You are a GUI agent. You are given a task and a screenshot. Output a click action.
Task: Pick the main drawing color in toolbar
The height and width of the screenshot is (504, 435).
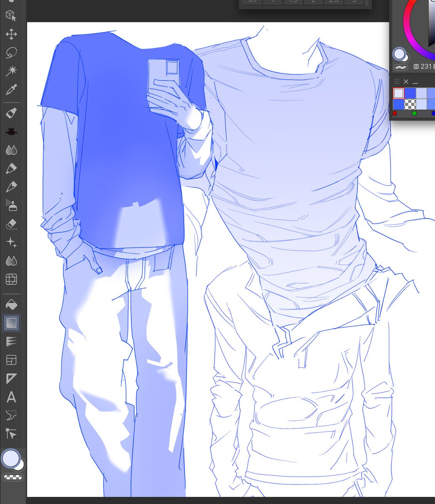click(x=11, y=458)
